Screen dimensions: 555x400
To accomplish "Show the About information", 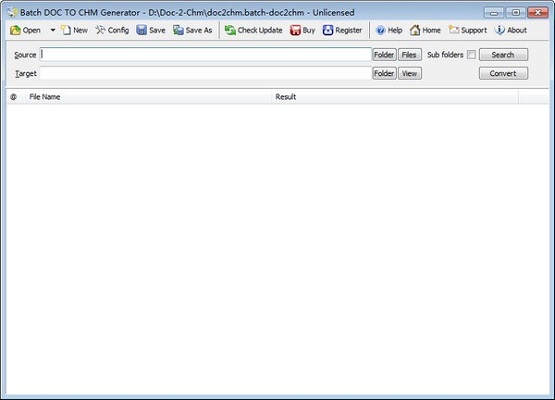I will coord(511,30).
